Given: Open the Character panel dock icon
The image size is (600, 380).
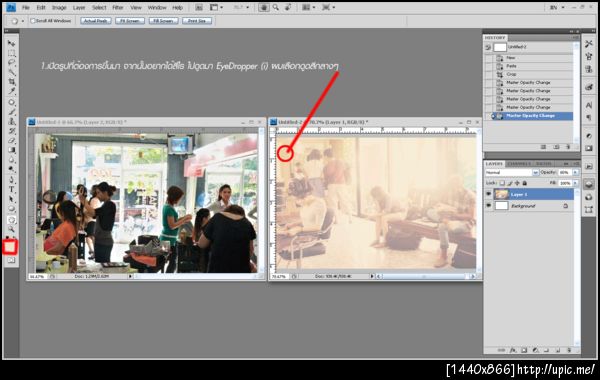Looking at the screenshot, I should click(x=589, y=105).
